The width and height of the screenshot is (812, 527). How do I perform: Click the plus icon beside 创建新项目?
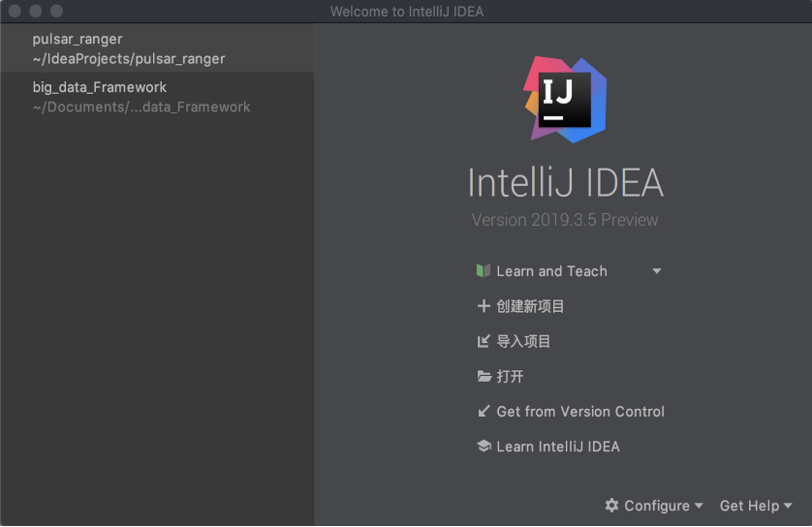point(484,306)
